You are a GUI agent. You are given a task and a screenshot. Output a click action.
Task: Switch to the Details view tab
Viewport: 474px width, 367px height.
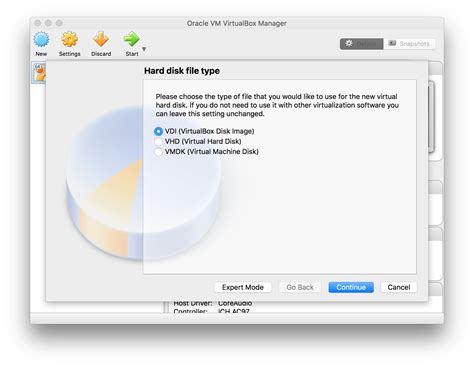coord(361,44)
